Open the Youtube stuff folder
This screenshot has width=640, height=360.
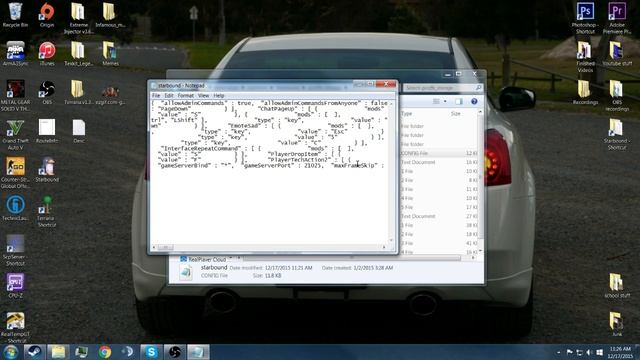pyautogui.click(x=617, y=53)
